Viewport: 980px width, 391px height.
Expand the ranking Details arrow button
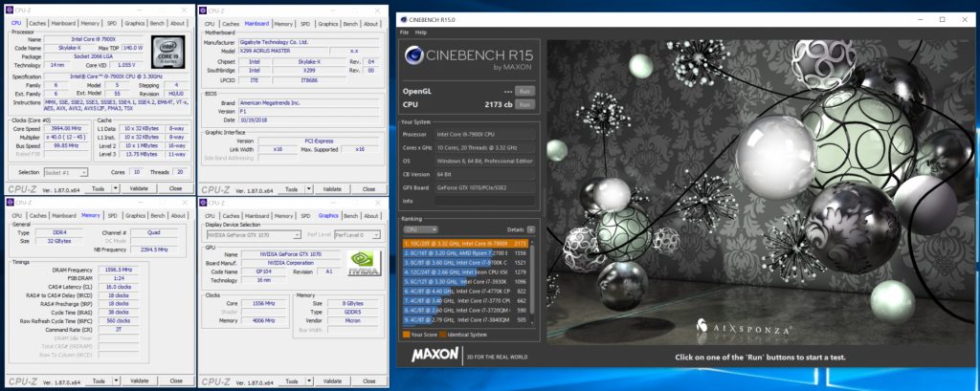coord(532,229)
